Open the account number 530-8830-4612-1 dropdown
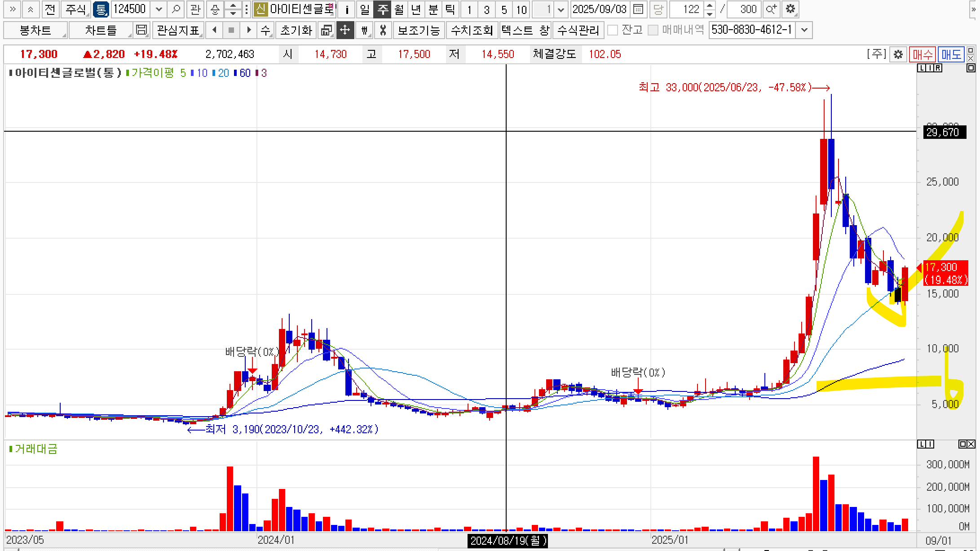This screenshot has height=551, width=980. pos(804,30)
